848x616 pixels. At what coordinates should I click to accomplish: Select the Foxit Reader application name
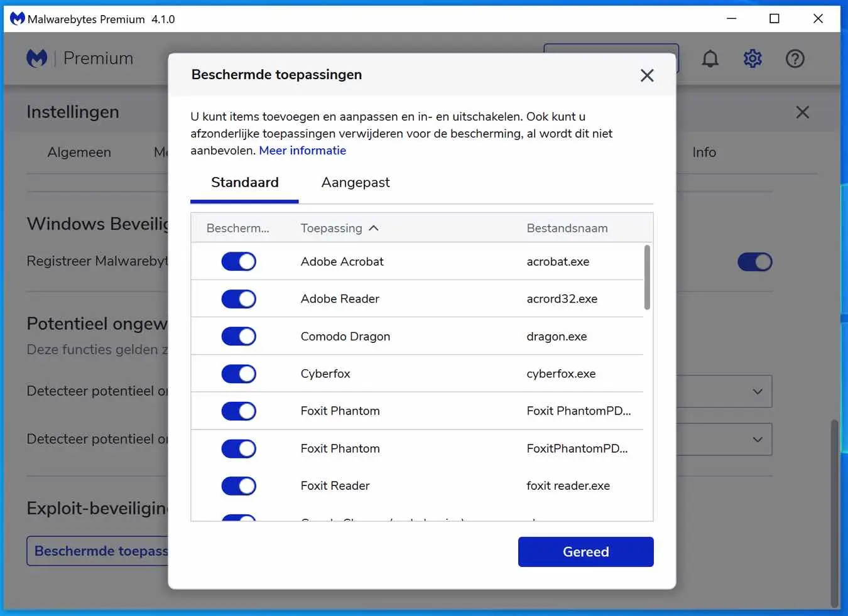click(335, 486)
